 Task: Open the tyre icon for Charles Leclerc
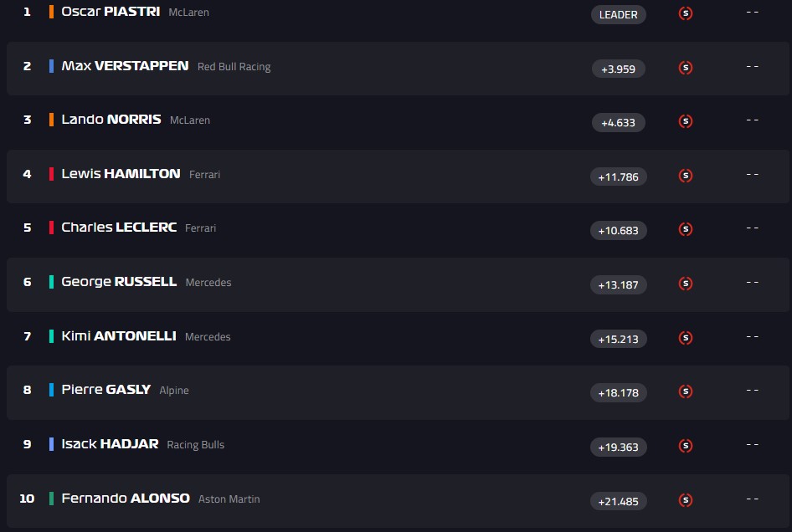click(685, 229)
